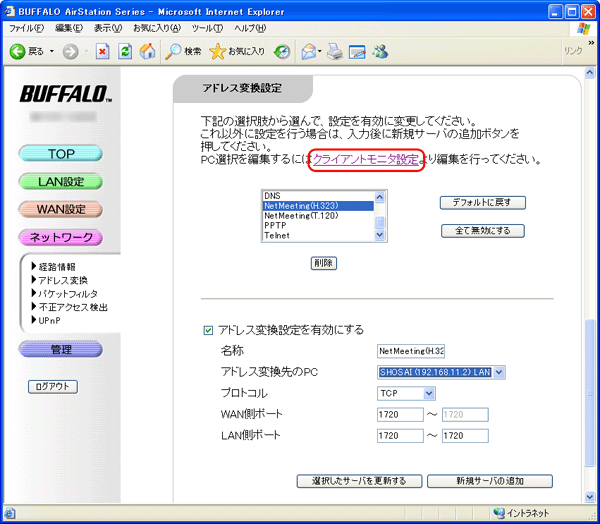Click the Edit page icon
Viewport: 600px width, 524px height.
(357, 52)
